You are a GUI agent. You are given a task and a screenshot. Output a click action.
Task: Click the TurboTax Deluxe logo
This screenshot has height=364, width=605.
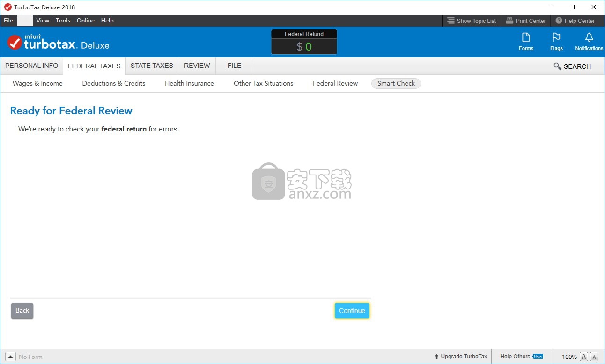[58, 43]
